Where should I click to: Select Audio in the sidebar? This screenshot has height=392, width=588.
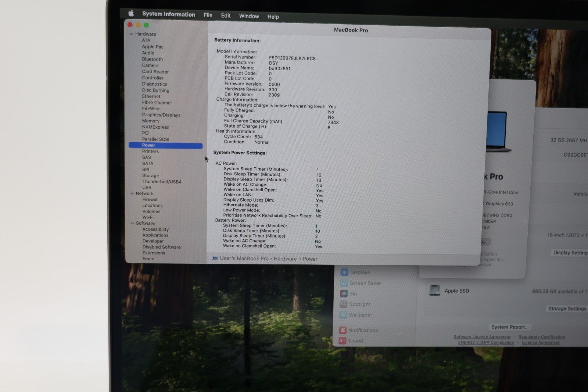point(148,53)
